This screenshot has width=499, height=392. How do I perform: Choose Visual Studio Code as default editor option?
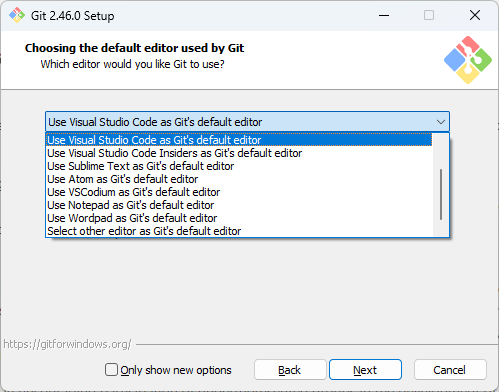pyautogui.click(x=239, y=140)
